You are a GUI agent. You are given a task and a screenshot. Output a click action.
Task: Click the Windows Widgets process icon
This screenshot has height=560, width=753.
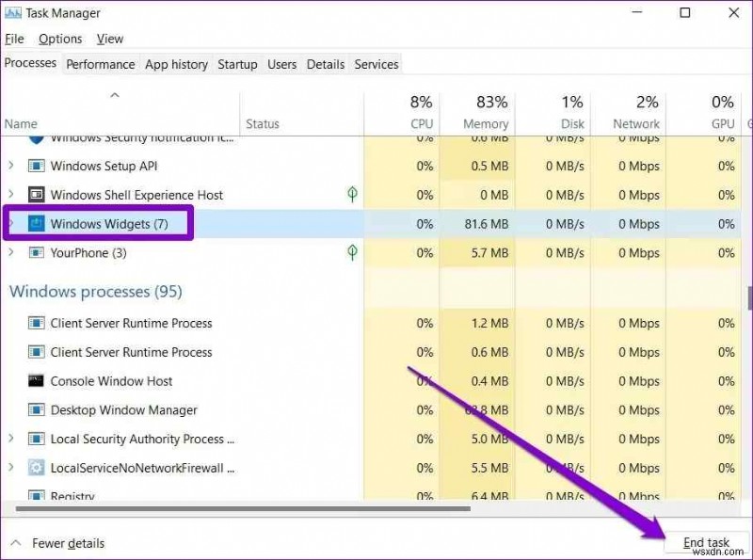coord(35,224)
